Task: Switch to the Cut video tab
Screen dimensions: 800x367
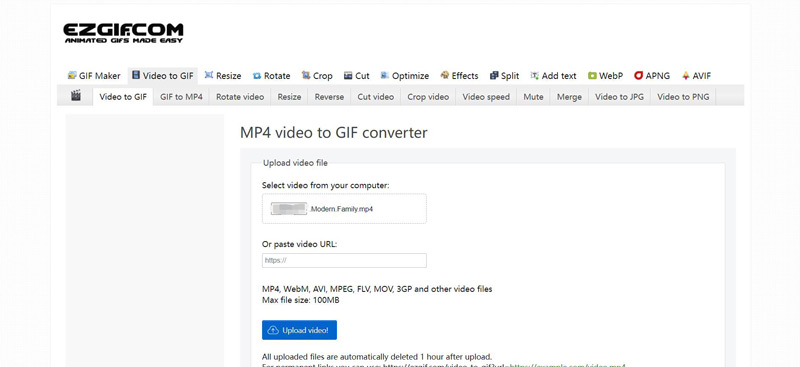Action: (x=376, y=96)
